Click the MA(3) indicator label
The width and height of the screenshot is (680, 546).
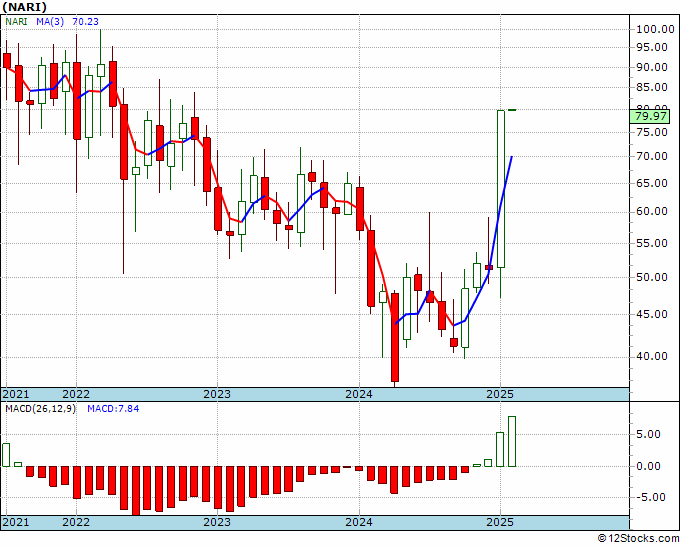tap(50, 21)
